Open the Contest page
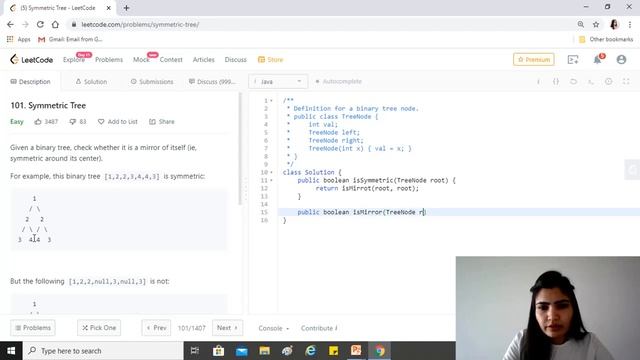 coord(171,60)
